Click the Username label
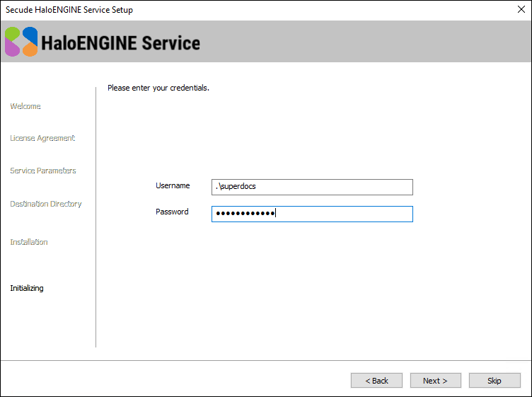This screenshot has height=397, width=532. pyautogui.click(x=173, y=185)
